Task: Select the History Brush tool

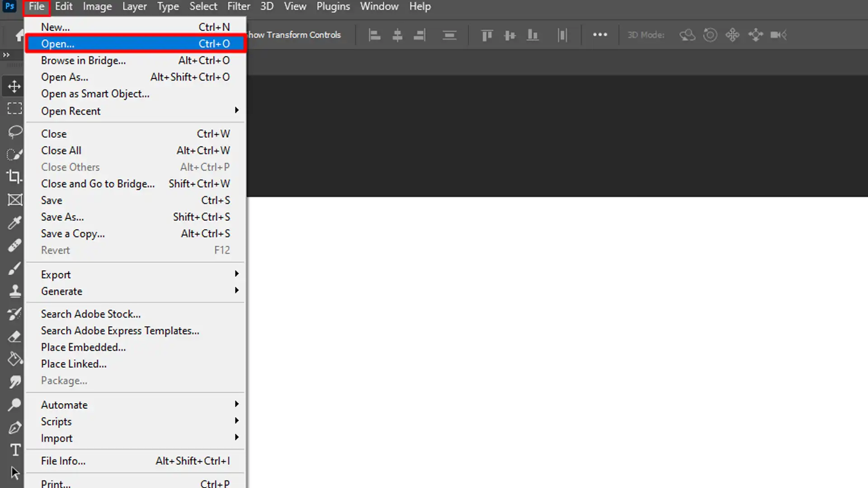Action: [14, 314]
